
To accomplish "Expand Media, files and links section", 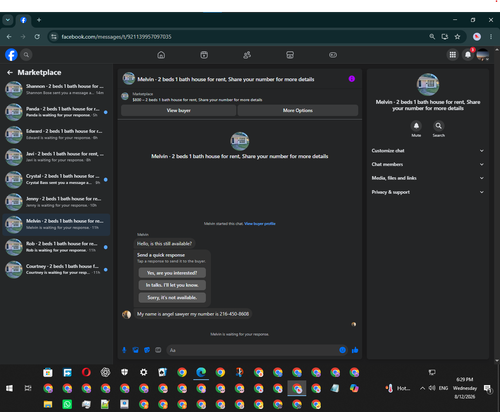I will [428, 178].
